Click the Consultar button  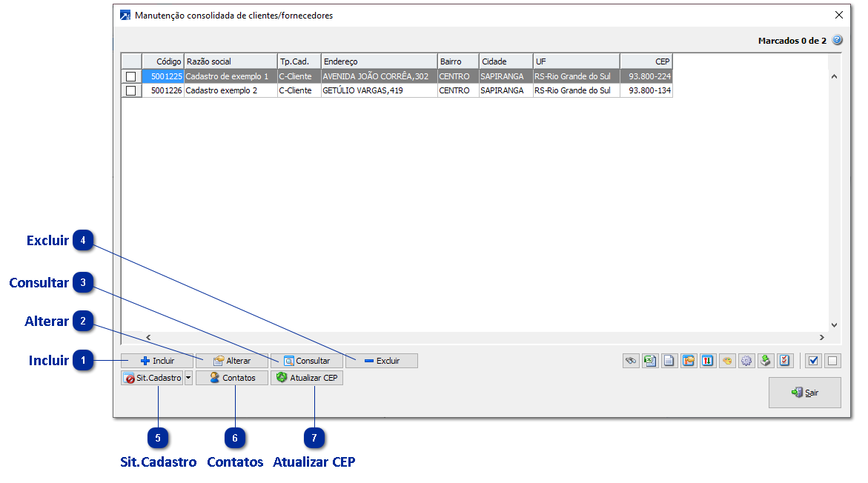307,361
